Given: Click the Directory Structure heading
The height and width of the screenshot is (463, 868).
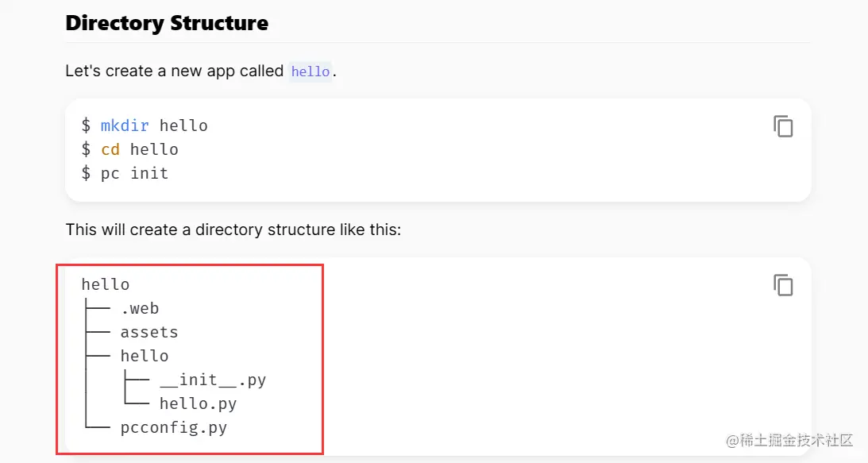Looking at the screenshot, I should pos(167,23).
